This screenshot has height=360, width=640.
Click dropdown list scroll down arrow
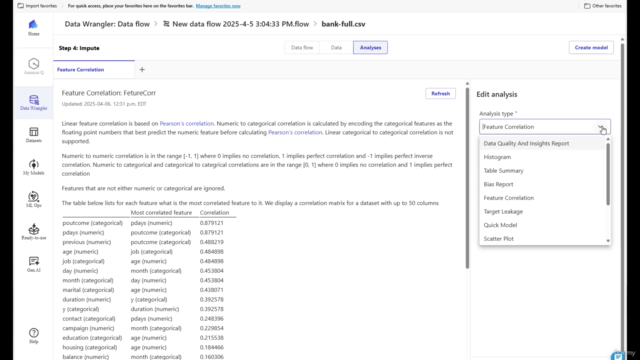(x=608, y=241)
